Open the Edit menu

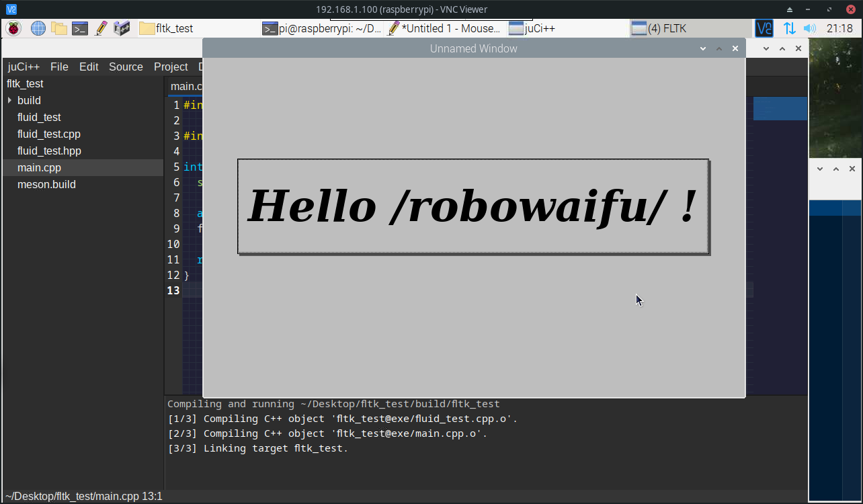pyautogui.click(x=89, y=67)
